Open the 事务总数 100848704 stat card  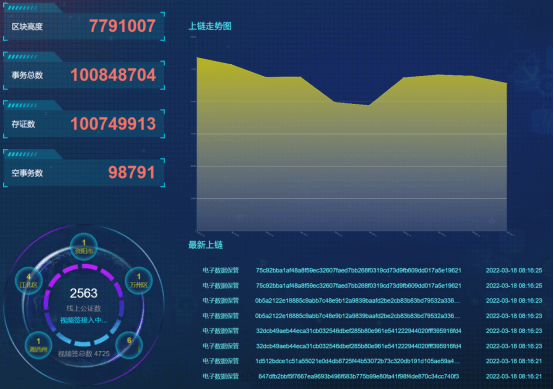(84, 75)
